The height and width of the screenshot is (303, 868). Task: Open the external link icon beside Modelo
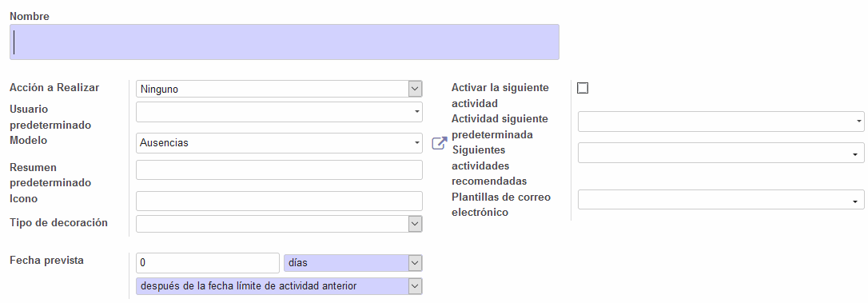(x=439, y=144)
